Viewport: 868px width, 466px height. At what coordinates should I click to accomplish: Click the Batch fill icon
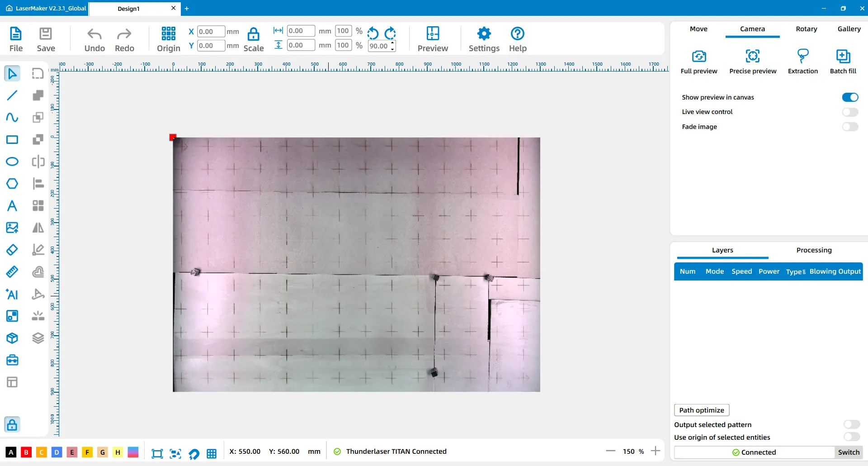(843, 57)
